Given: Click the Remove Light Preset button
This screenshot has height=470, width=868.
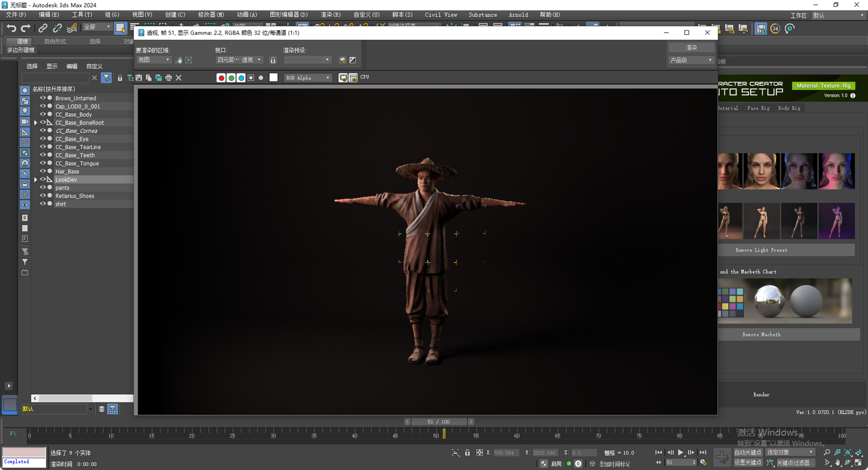Looking at the screenshot, I should [761, 250].
